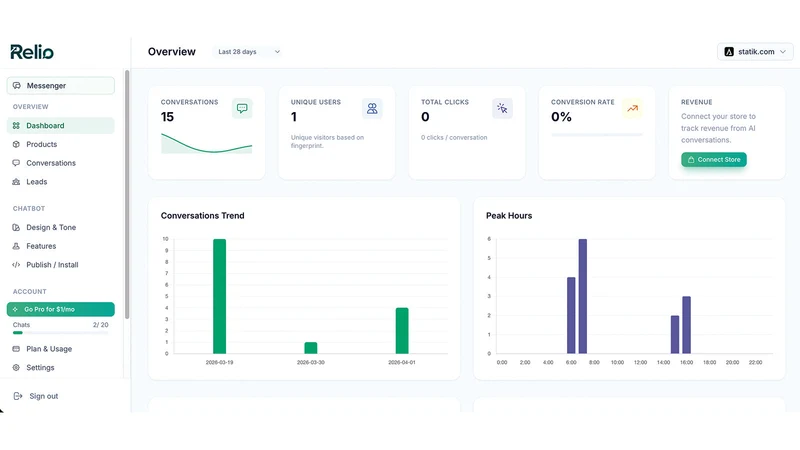Go to Dashboard in the sidebar

tap(61, 126)
